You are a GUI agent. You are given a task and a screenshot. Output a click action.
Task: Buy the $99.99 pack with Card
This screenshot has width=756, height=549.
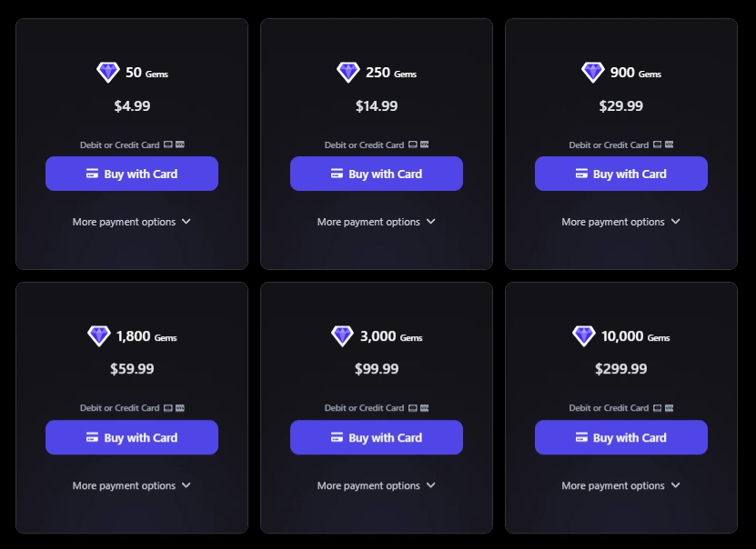[x=377, y=437]
